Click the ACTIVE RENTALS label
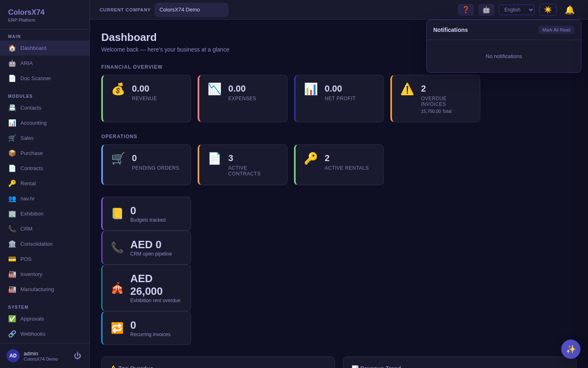 347,168
